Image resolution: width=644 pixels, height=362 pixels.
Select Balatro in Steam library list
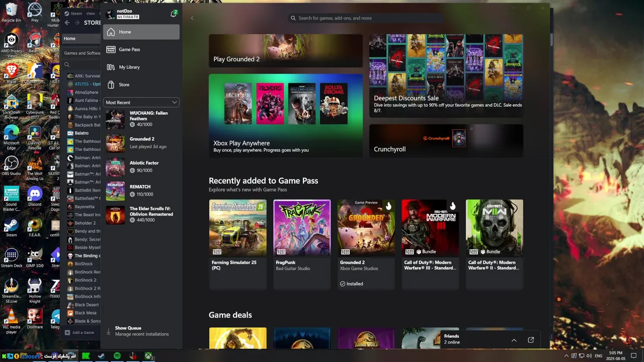click(x=82, y=133)
